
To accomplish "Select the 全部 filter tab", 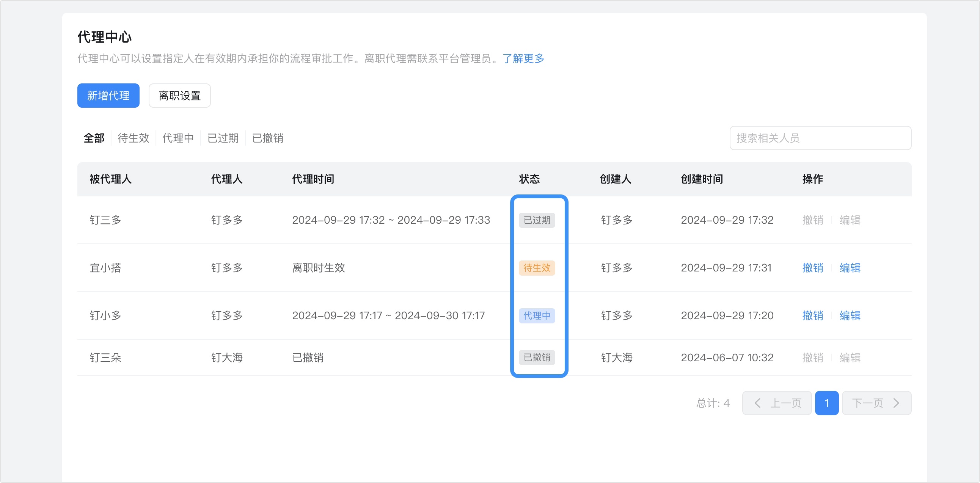I will pyautogui.click(x=94, y=138).
